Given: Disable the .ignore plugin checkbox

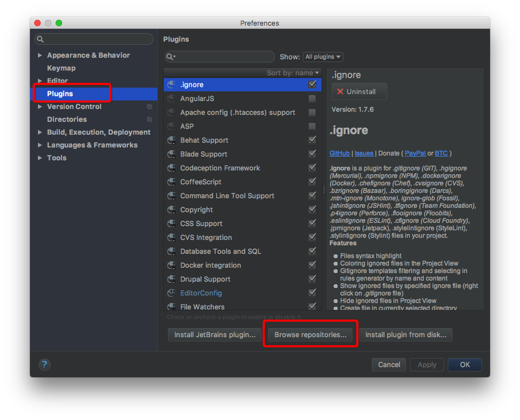Looking at the screenshot, I should click(312, 84).
